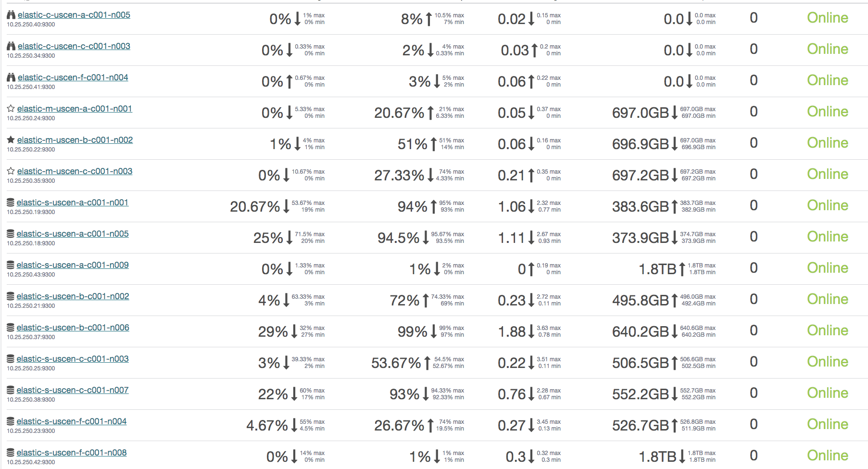Open the elastic-s-uscen-a-c001-n005 node details

click(73, 234)
